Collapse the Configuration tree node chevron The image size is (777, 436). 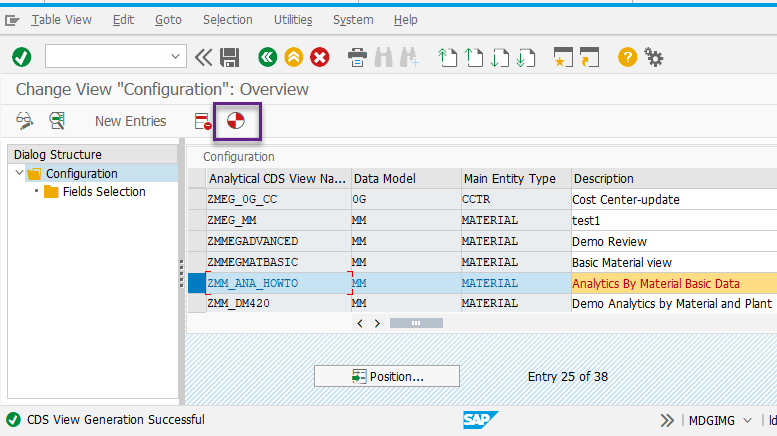[19, 173]
